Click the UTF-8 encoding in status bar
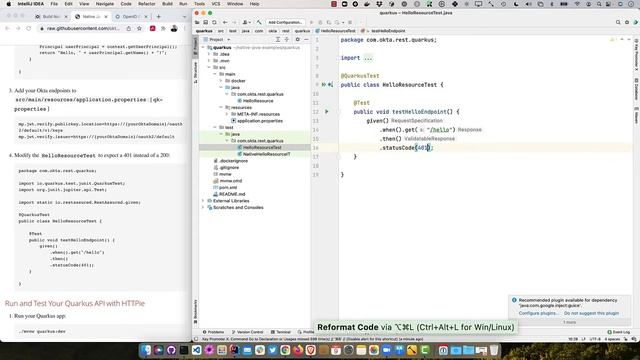Viewport: 640px width, 360px height. (595, 339)
